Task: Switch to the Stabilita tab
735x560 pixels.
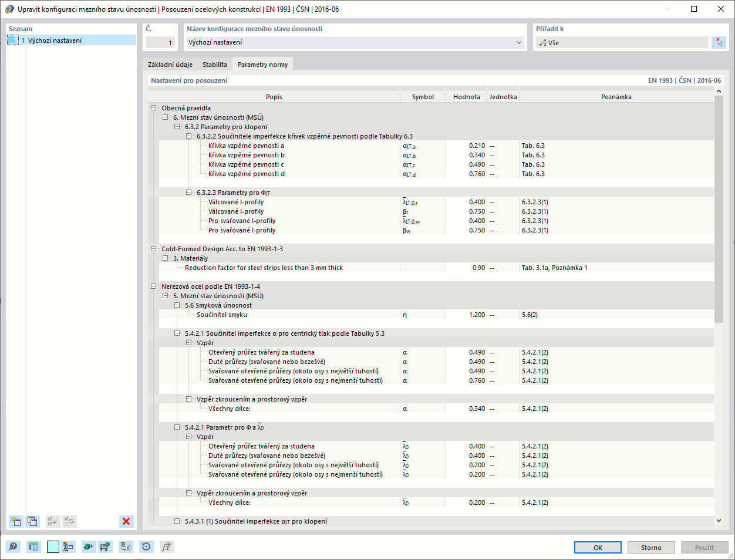Action: pyautogui.click(x=215, y=65)
